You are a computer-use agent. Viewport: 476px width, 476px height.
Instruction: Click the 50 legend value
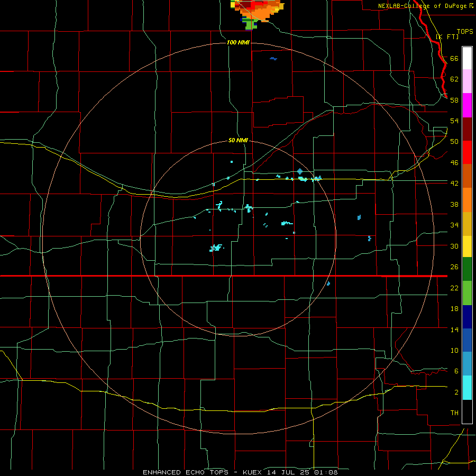click(454, 142)
